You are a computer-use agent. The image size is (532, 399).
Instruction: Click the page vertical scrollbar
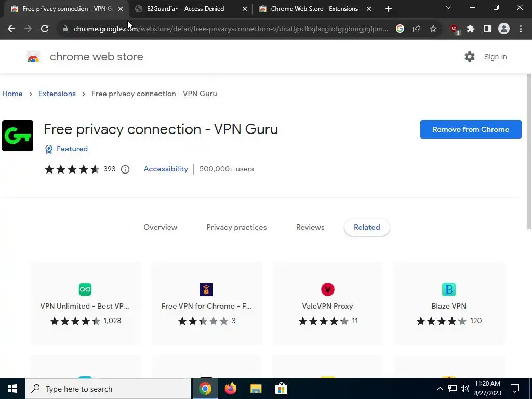(529, 151)
